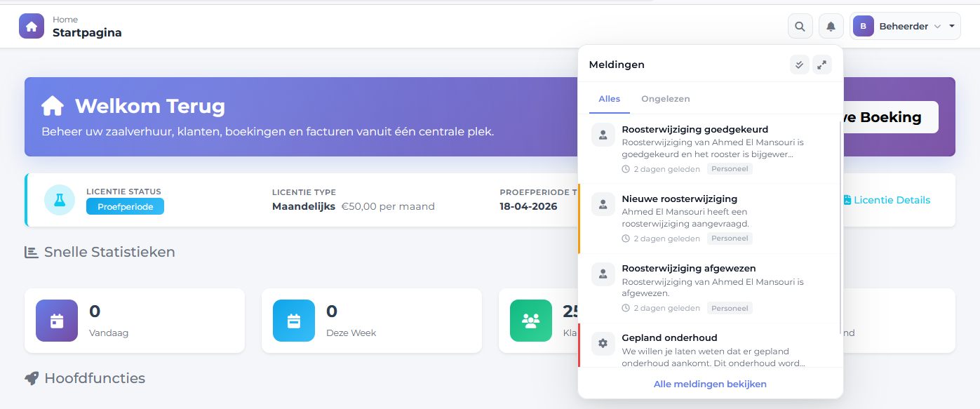The width and height of the screenshot is (980, 409).
Task: Click the Vandaag calendar icon
Action: 56,321
